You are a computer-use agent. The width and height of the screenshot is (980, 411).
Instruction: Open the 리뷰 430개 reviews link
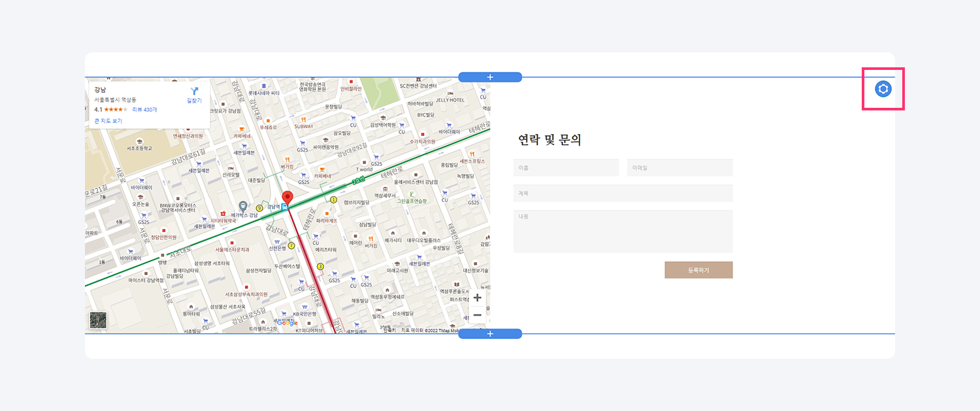(144, 110)
